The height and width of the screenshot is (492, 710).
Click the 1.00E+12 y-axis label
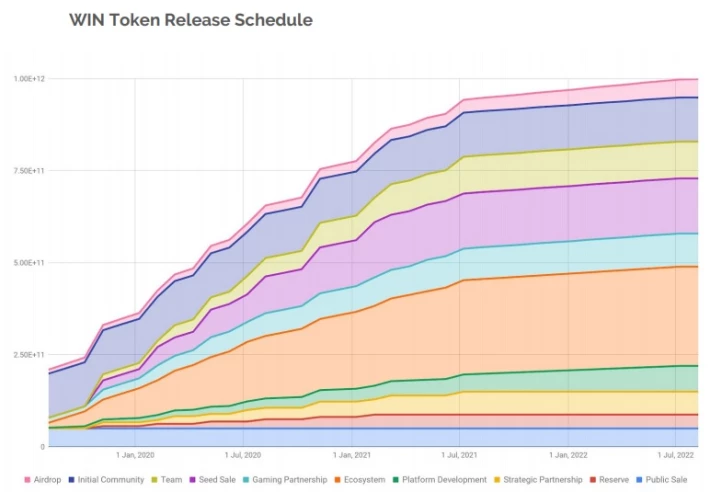[29, 79]
